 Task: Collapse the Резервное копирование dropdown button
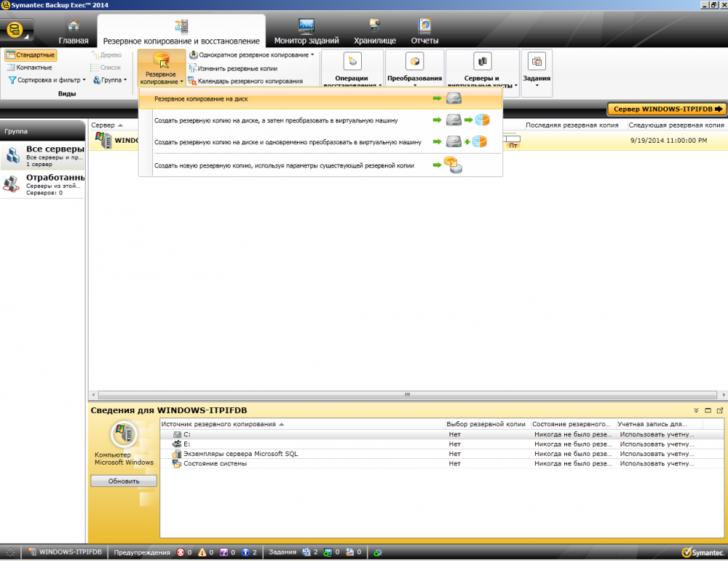pyautogui.click(x=162, y=68)
